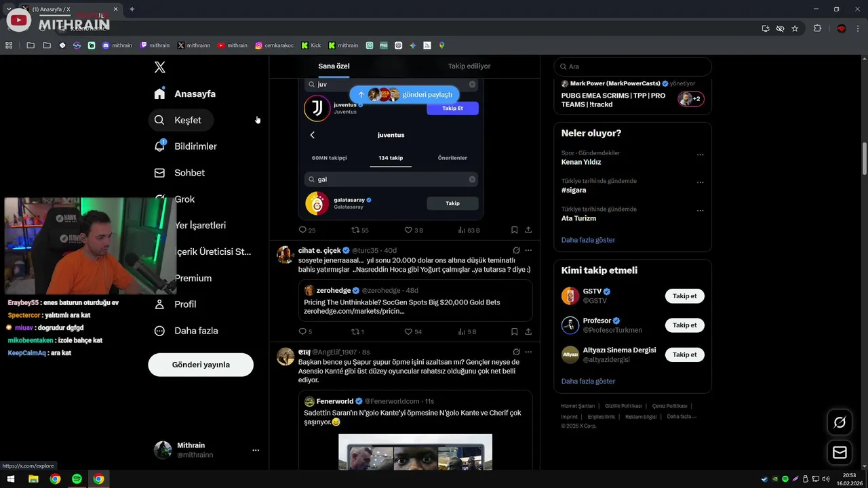Open more options on Elif's post
Viewport: 868px width, 488px height.
coord(528,352)
